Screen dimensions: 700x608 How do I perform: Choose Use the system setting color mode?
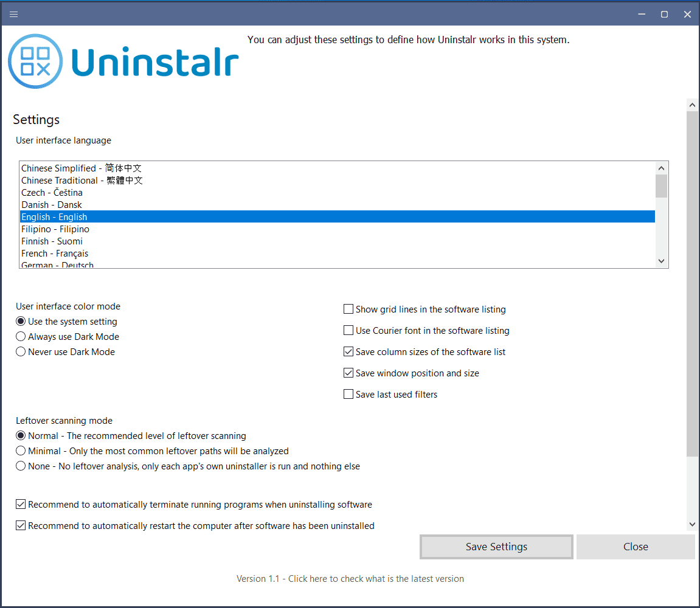[66, 322]
